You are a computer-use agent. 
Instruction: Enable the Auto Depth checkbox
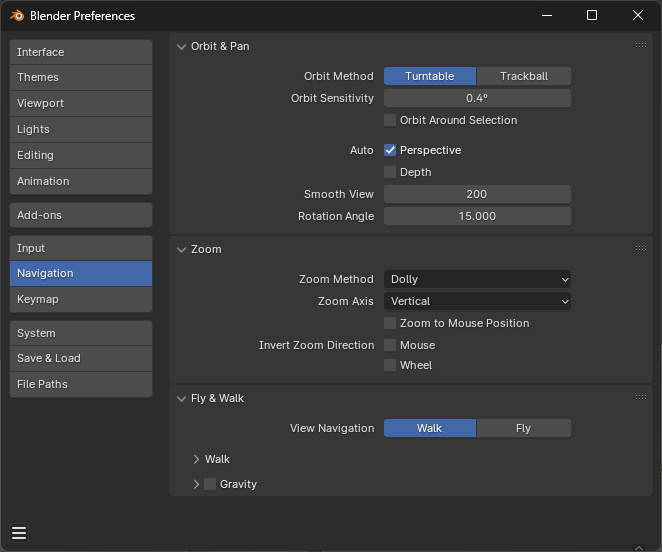(390, 172)
